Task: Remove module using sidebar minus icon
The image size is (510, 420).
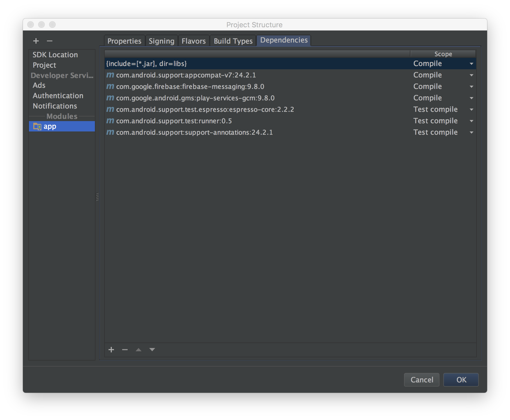Action: pos(49,41)
